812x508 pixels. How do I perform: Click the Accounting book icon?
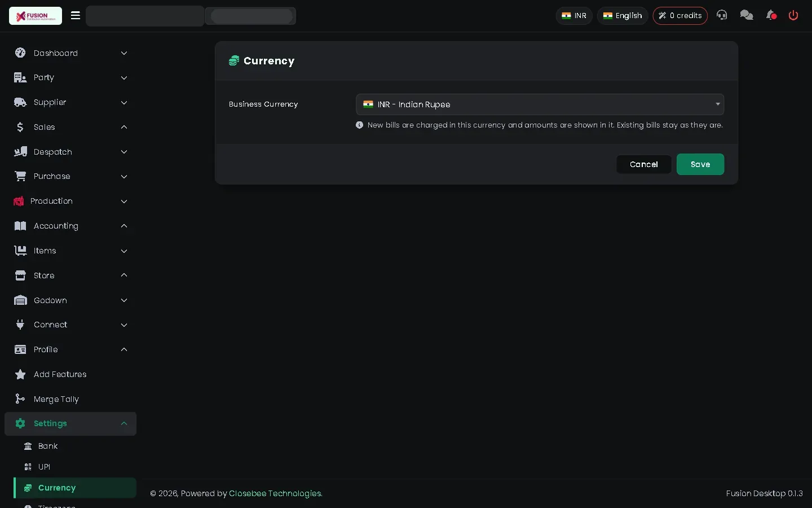point(20,226)
